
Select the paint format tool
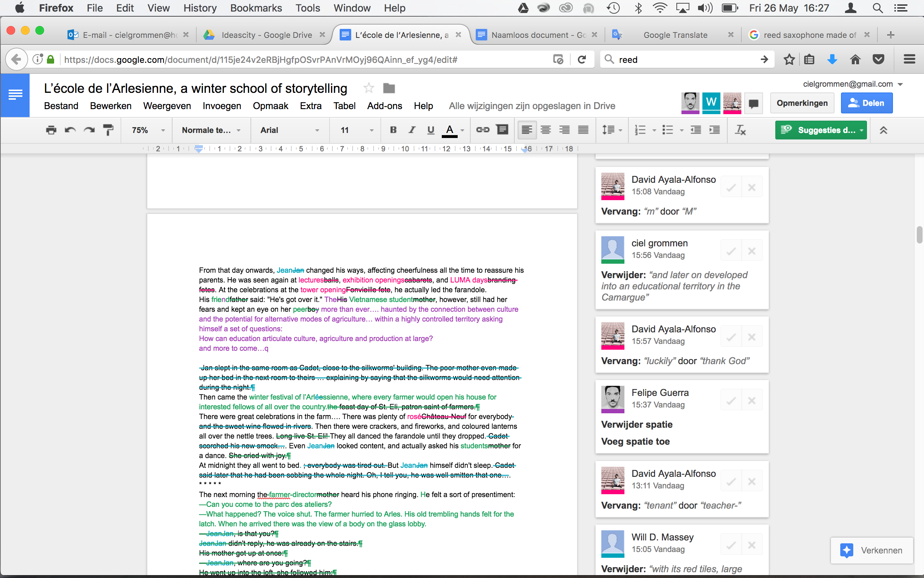click(108, 130)
